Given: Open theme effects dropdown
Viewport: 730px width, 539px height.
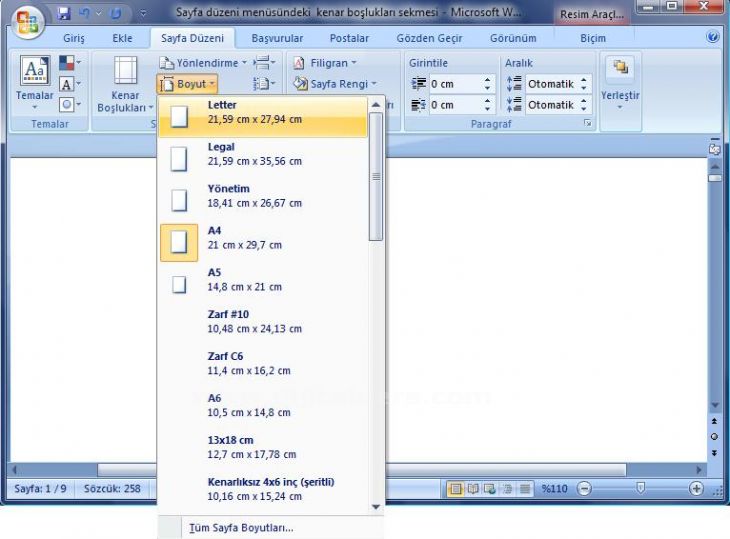Looking at the screenshot, I should 70,104.
